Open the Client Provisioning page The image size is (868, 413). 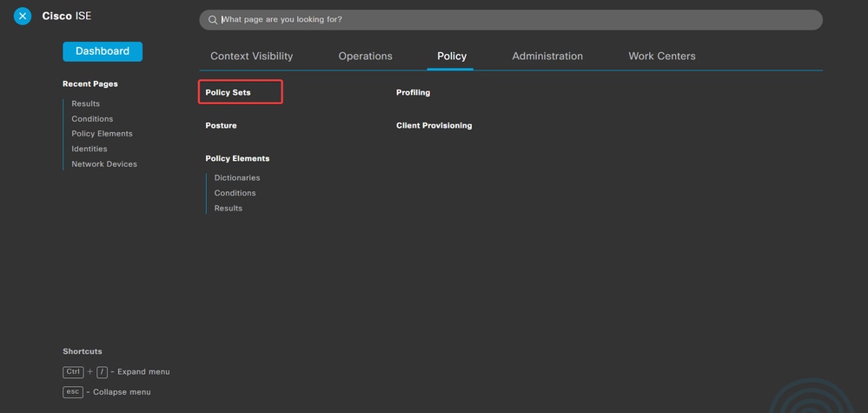pos(434,126)
